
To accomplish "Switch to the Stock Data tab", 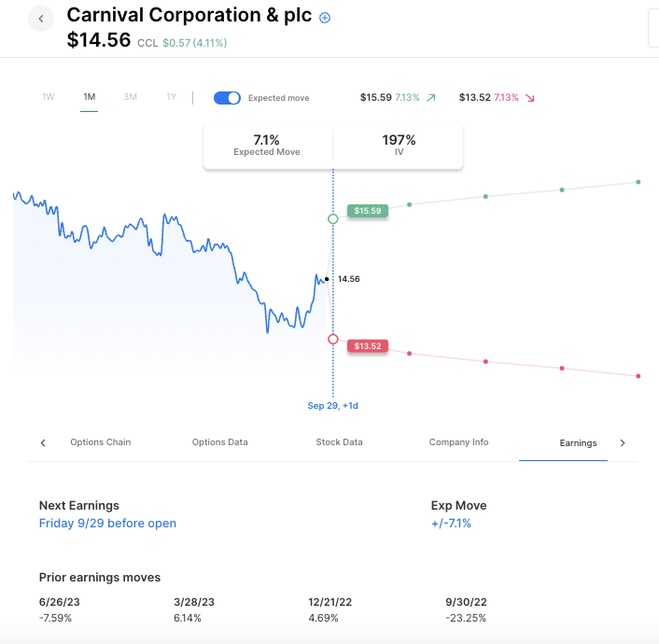I will pyautogui.click(x=339, y=442).
